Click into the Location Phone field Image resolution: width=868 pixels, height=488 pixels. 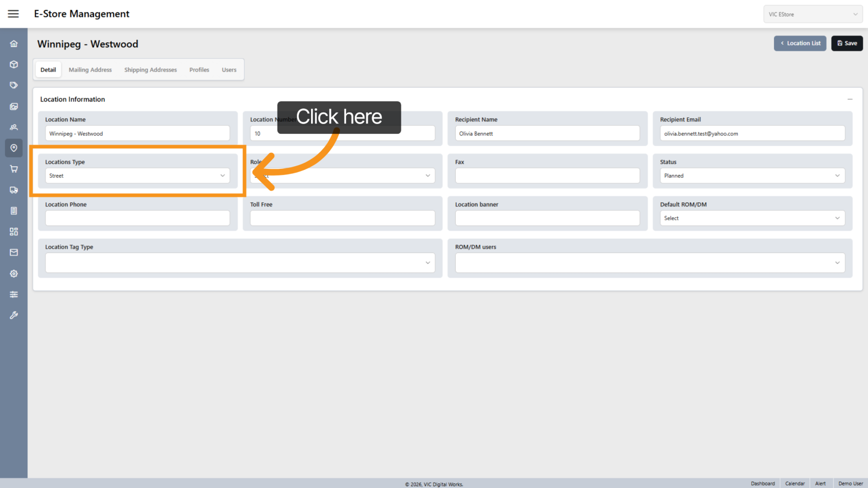(x=137, y=218)
